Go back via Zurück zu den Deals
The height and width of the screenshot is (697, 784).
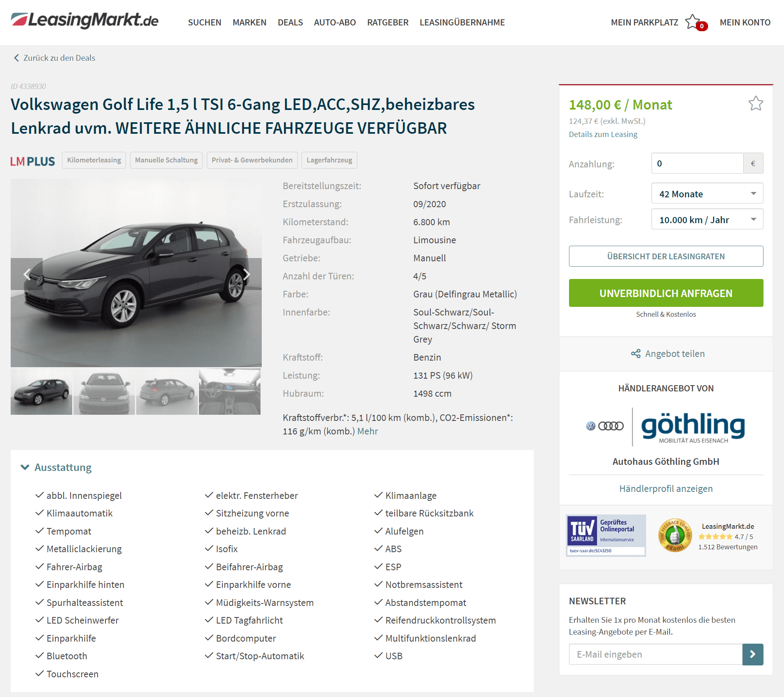coord(59,58)
